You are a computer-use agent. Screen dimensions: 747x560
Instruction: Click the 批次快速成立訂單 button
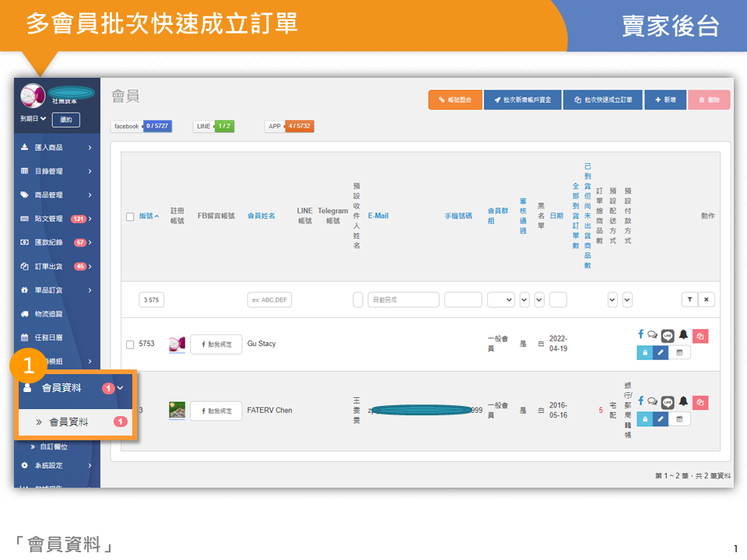[602, 100]
